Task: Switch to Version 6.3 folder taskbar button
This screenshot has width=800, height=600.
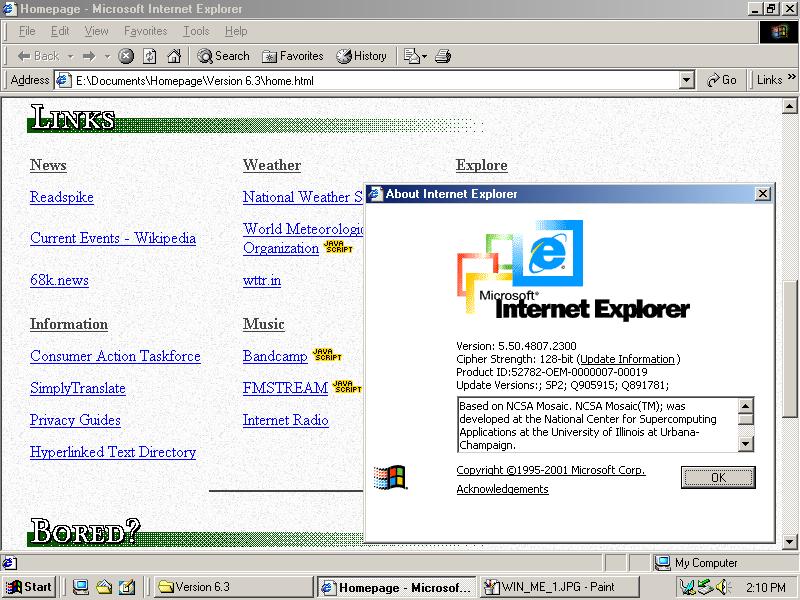Action: click(x=233, y=587)
